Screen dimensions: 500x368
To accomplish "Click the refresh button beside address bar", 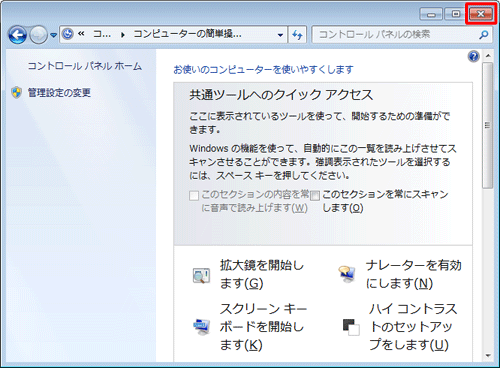I will 297,35.
